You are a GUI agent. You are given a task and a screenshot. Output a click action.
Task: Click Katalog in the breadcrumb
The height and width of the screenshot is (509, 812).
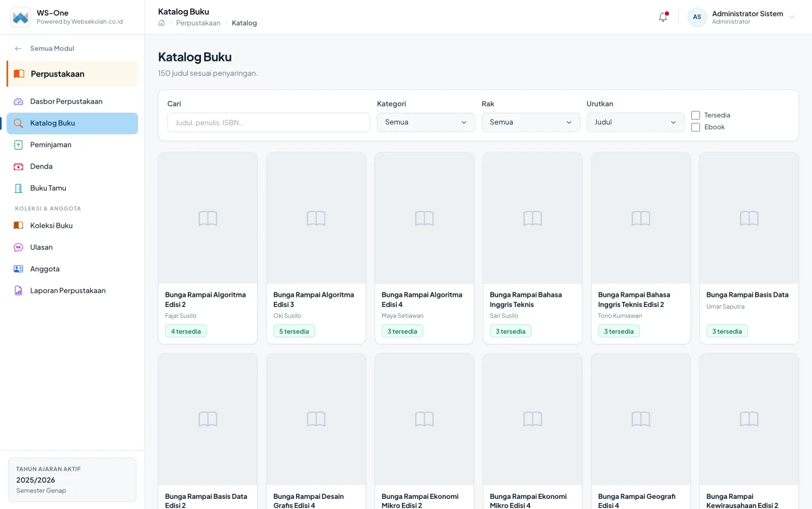tap(244, 23)
